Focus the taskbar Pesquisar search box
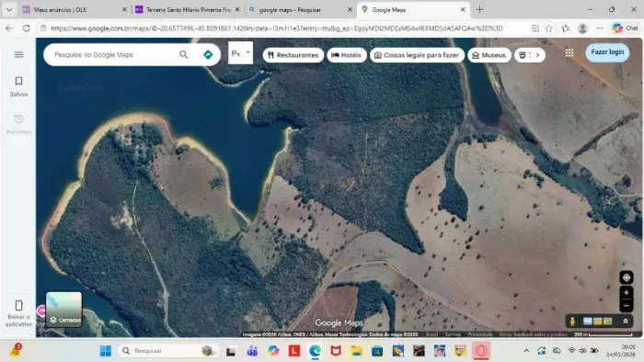This screenshot has height=362, width=644. pyautogui.click(x=167, y=351)
